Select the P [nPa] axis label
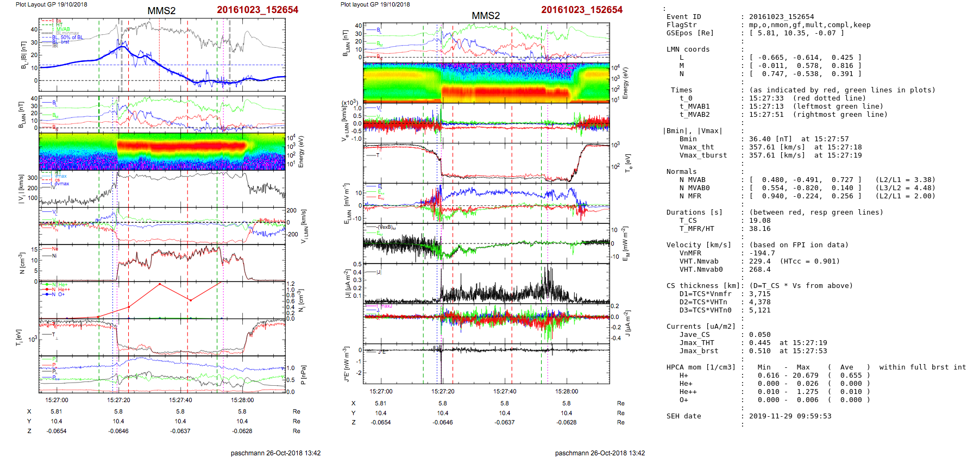 pos(304,374)
